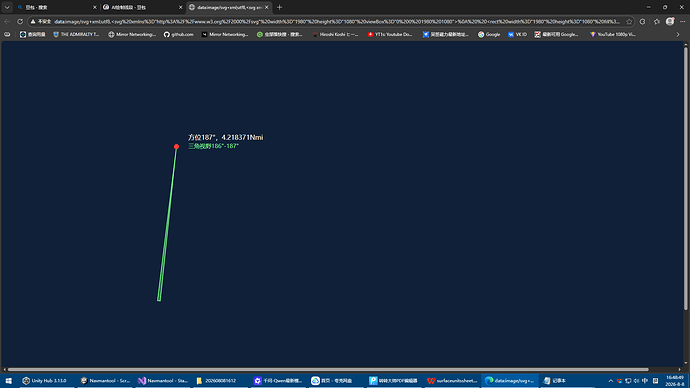Open the Windows Start menu
This screenshot has width=690, height=388.
pyautogui.click(x=8, y=381)
